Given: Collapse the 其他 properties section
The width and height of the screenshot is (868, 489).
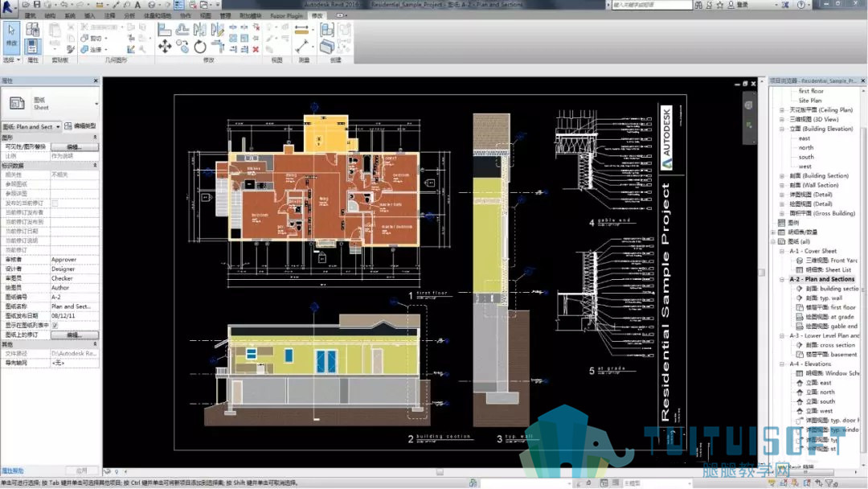Looking at the screenshot, I should [x=95, y=344].
